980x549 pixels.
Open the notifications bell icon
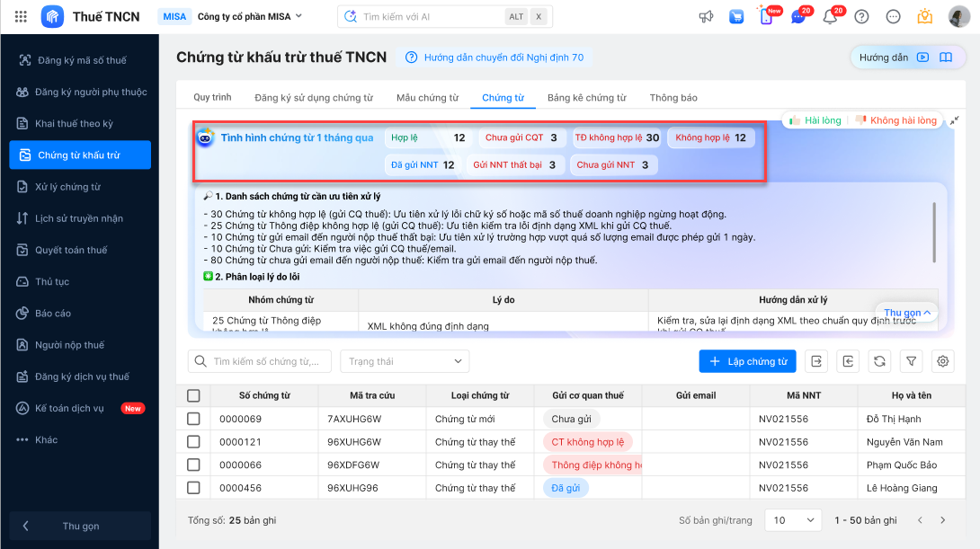point(830,16)
